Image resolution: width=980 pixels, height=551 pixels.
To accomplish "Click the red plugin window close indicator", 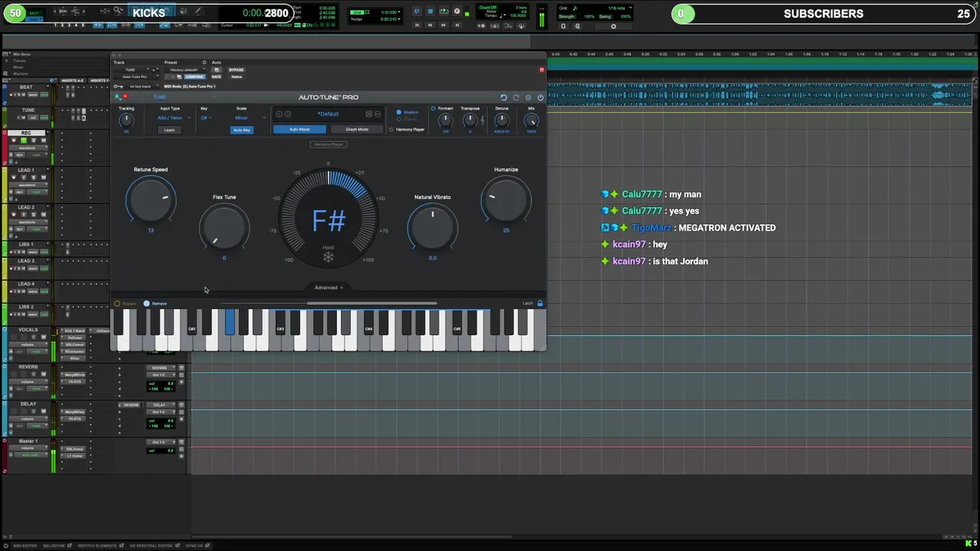I will tap(541, 70).
